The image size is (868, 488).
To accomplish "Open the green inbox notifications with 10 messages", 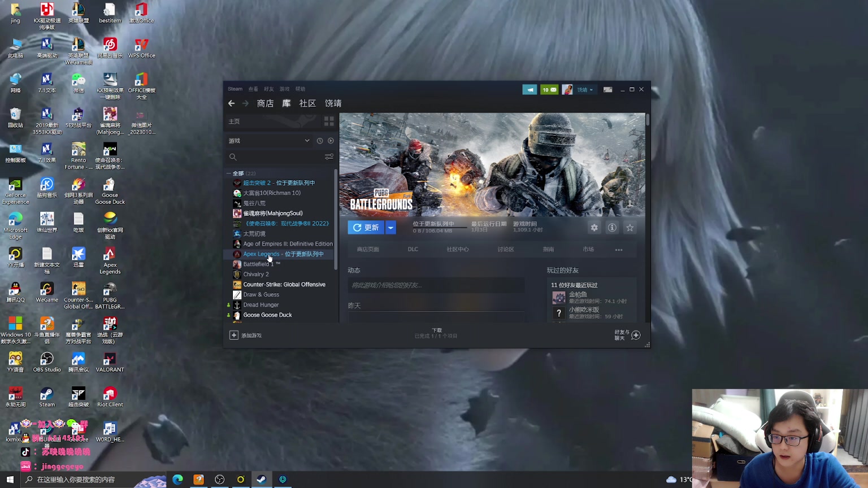I will 549,89.
